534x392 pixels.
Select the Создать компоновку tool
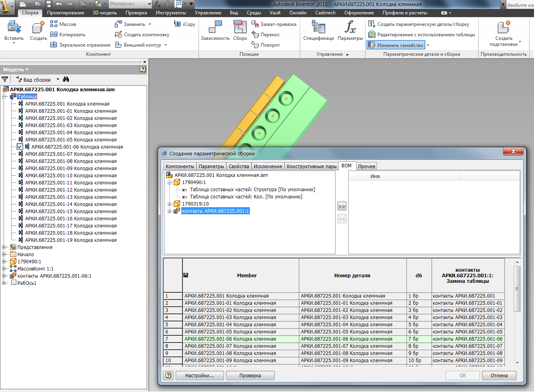pos(142,35)
